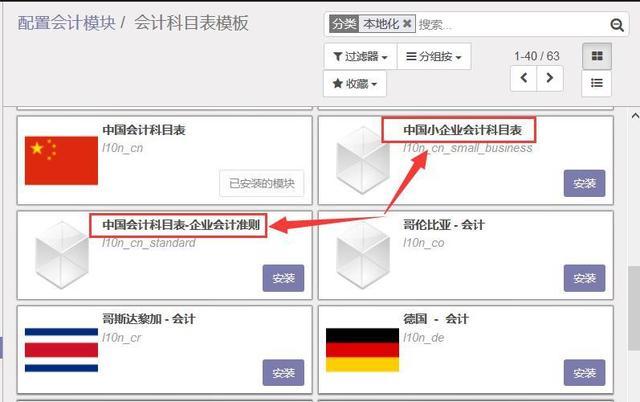This screenshot has width=640, height=402.
Task: Go to next page of modules
Action: pos(550,78)
